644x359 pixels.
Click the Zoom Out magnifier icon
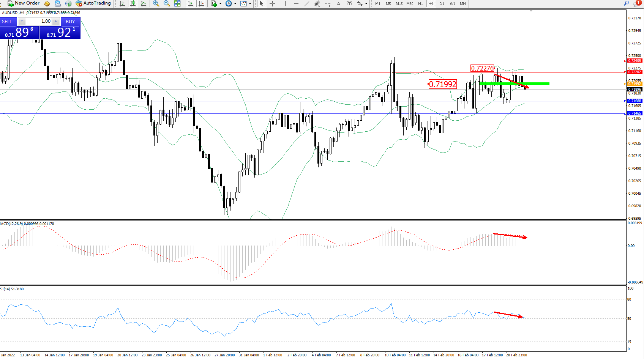tap(166, 3)
